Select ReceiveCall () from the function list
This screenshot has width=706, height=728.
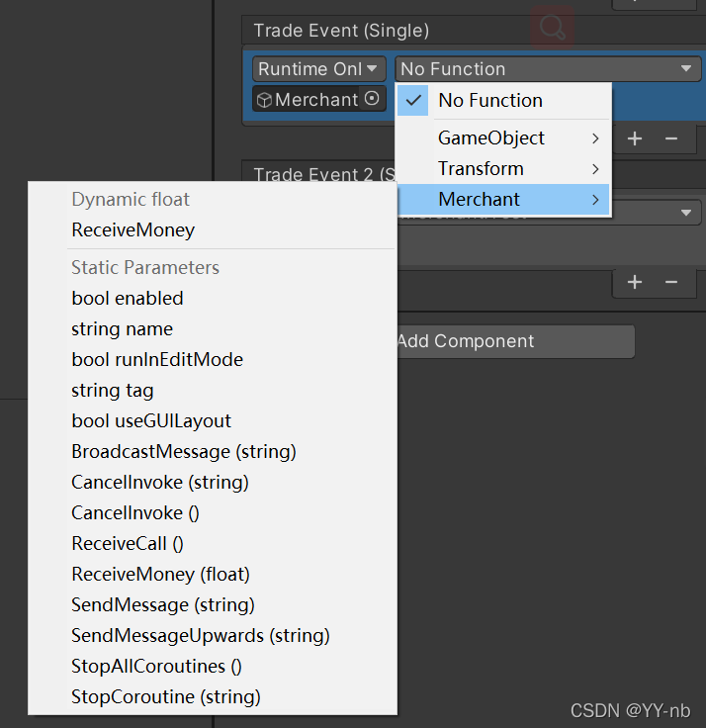128,543
